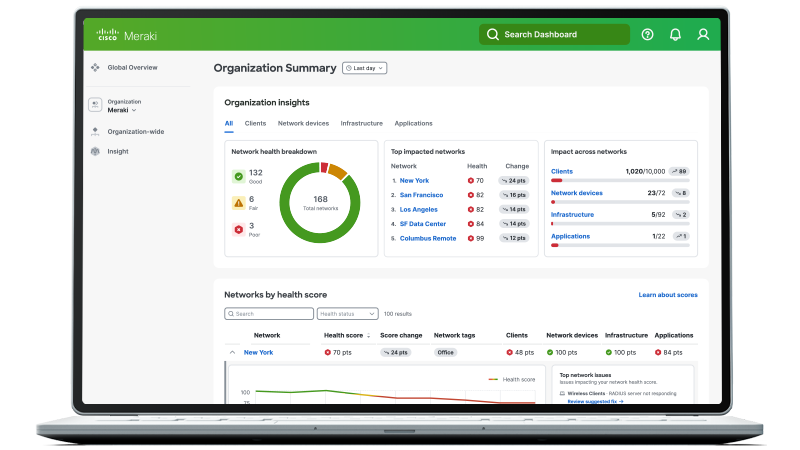Open Network devices impact link
The image size is (800, 450).
(x=577, y=193)
